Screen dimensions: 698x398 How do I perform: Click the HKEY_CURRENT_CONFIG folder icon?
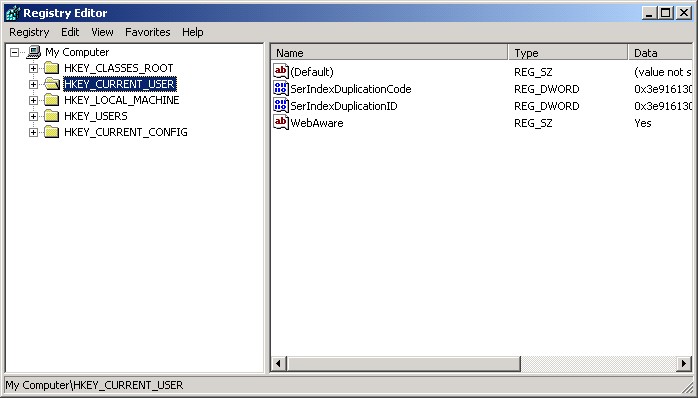point(52,132)
